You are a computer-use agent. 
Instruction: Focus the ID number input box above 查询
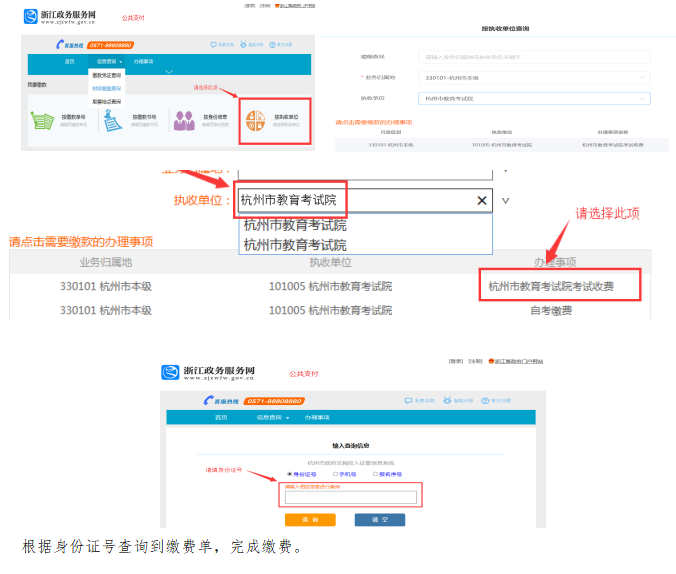point(351,497)
